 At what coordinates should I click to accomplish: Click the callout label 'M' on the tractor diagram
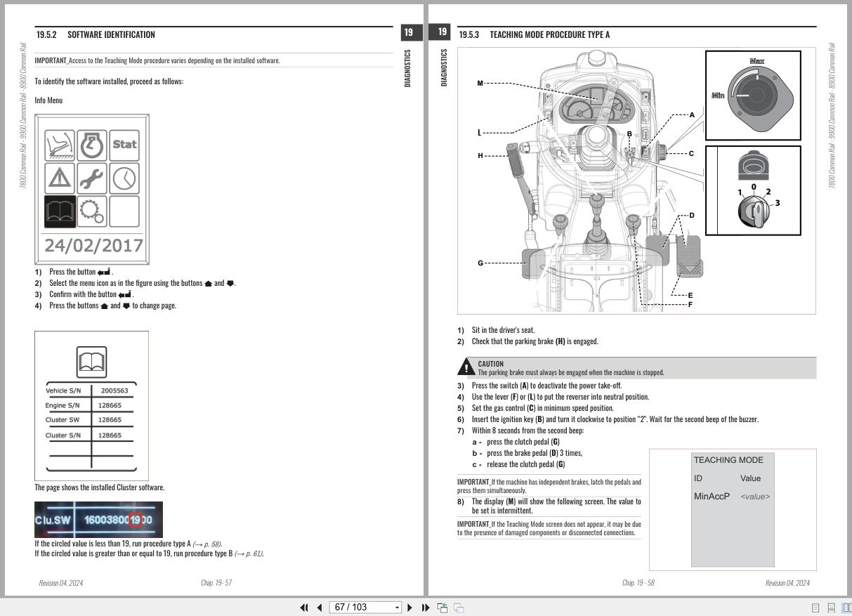pos(480,84)
